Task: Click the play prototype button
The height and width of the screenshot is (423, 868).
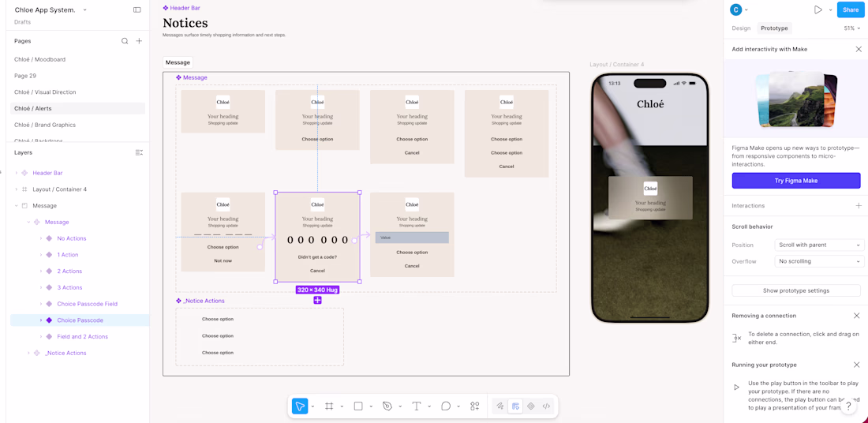Action: click(x=817, y=10)
